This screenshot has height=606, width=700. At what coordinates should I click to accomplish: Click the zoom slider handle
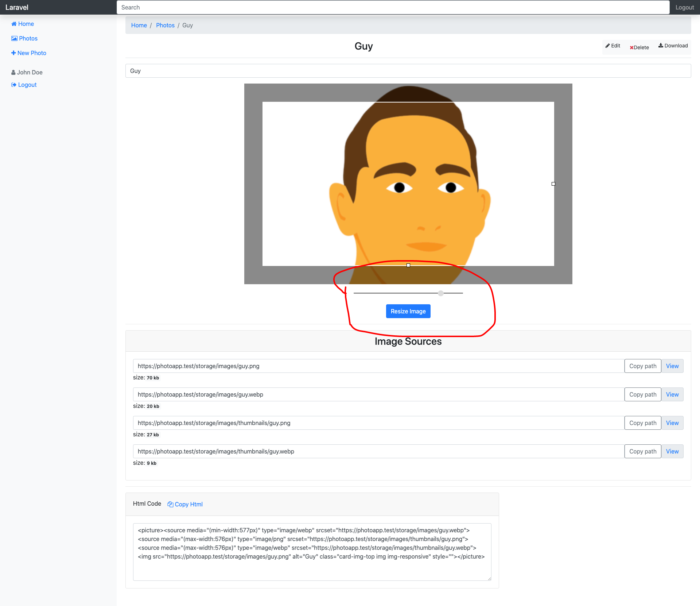pos(441,293)
